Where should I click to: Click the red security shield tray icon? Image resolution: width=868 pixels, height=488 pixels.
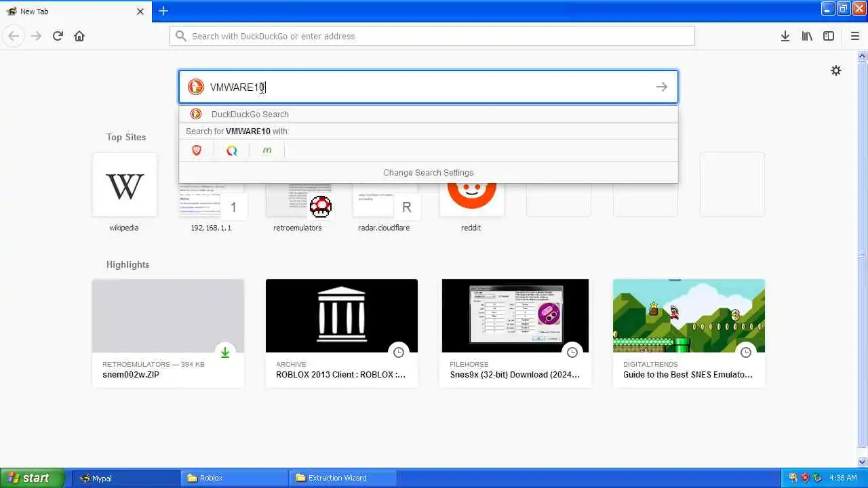click(x=805, y=478)
